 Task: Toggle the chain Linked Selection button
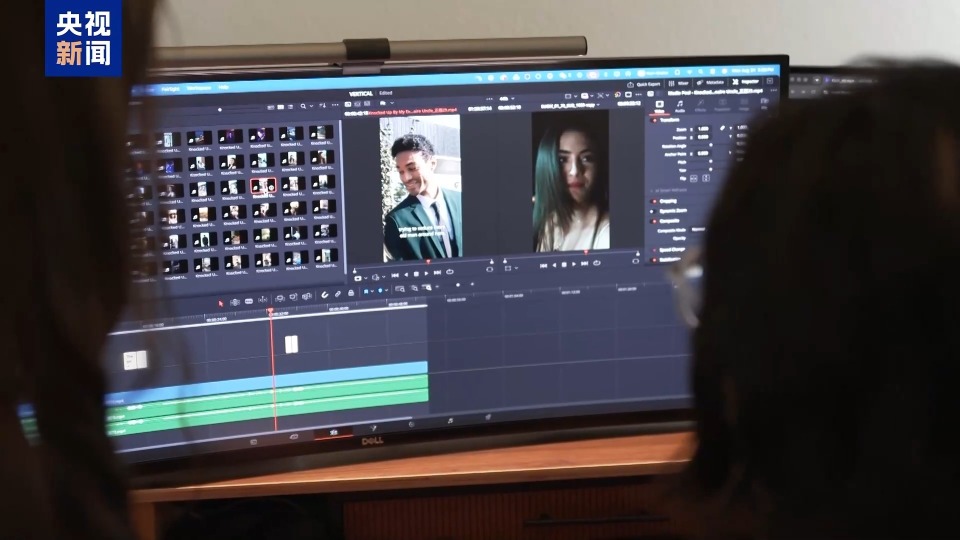click(x=337, y=294)
